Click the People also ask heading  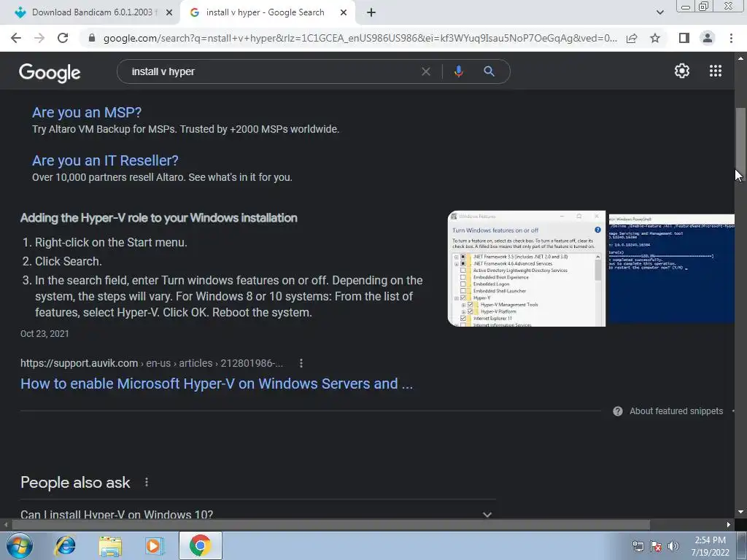coord(75,483)
